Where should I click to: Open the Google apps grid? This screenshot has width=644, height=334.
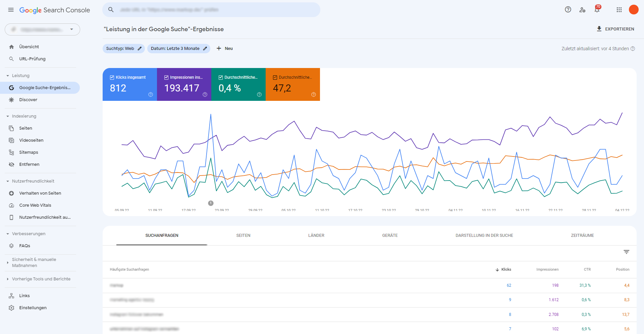point(619,10)
